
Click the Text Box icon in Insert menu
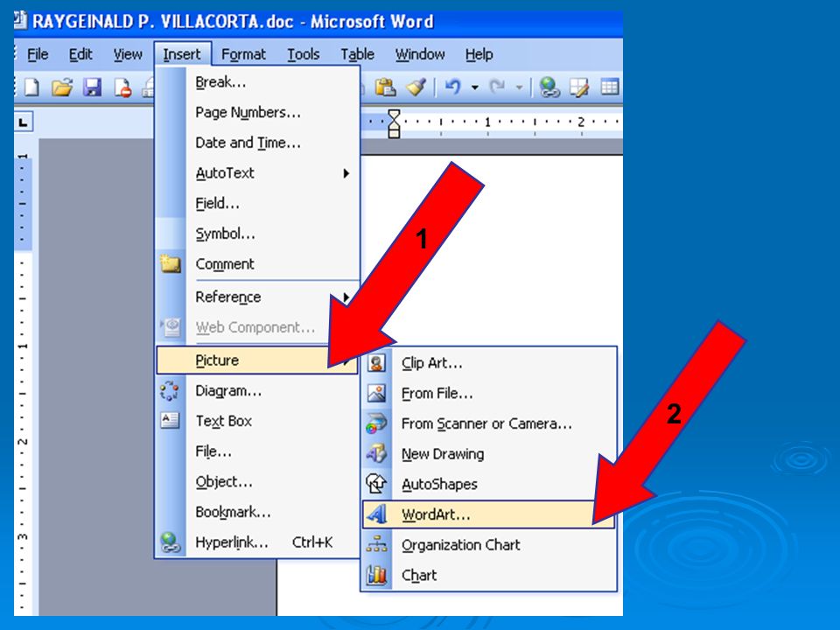coord(170,421)
